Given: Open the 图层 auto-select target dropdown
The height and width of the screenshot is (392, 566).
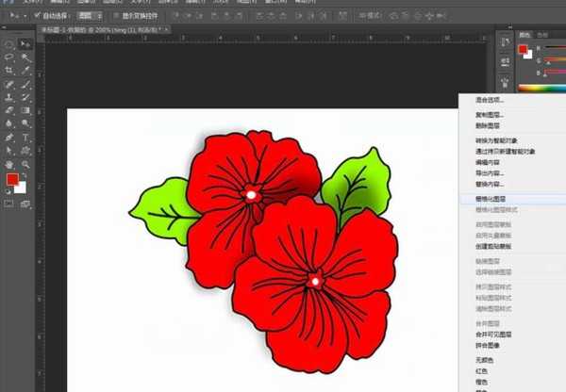Looking at the screenshot, I should click(90, 16).
